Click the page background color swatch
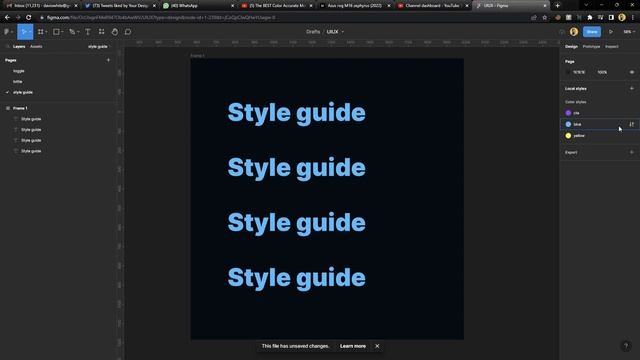Image resolution: width=640 pixels, height=360 pixels. click(568, 72)
